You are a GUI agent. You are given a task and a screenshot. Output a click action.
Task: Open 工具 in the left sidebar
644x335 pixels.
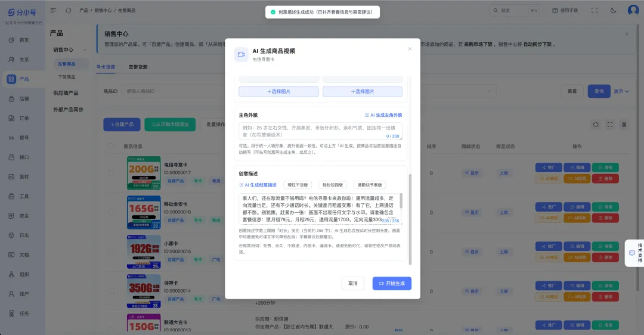[19, 196]
